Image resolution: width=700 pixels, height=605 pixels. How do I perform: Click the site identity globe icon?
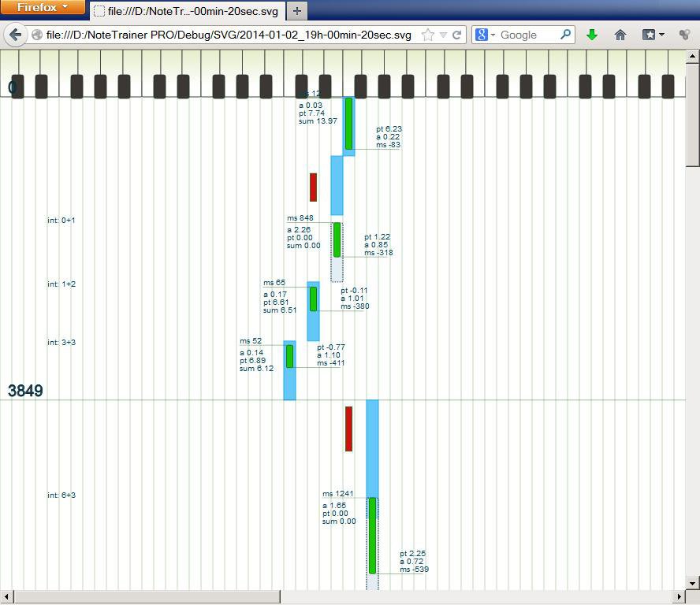pos(37,35)
